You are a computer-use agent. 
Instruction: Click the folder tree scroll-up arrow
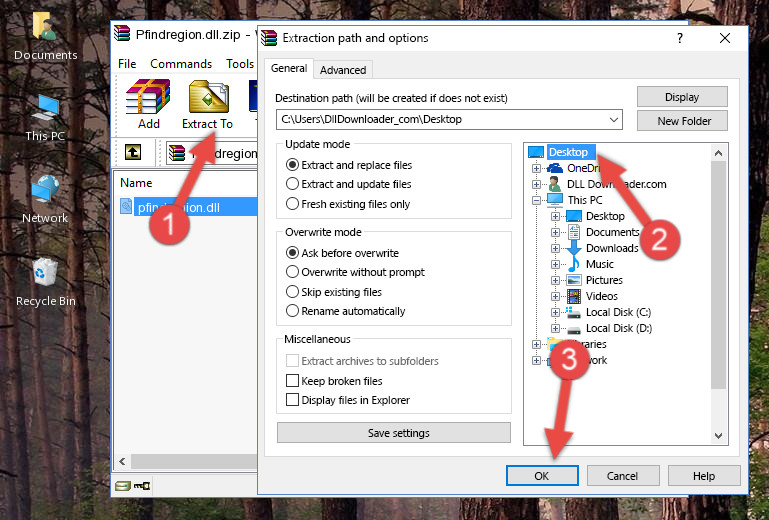[718, 153]
